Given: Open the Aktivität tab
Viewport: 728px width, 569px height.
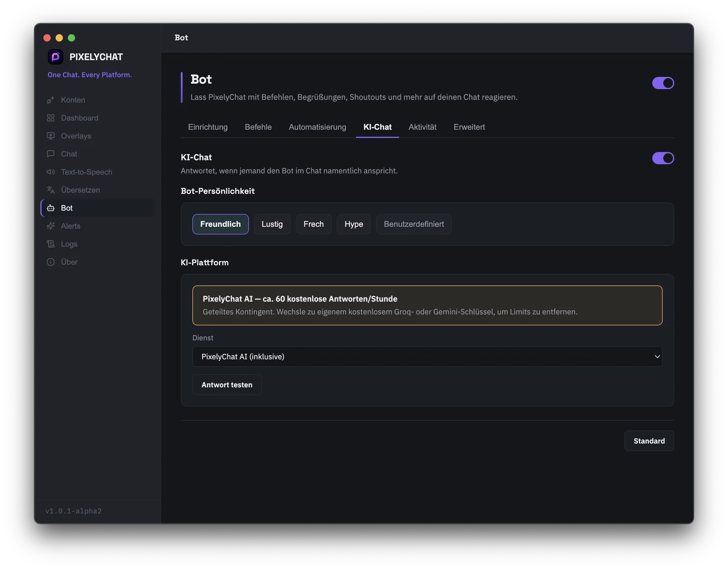Looking at the screenshot, I should [x=422, y=127].
